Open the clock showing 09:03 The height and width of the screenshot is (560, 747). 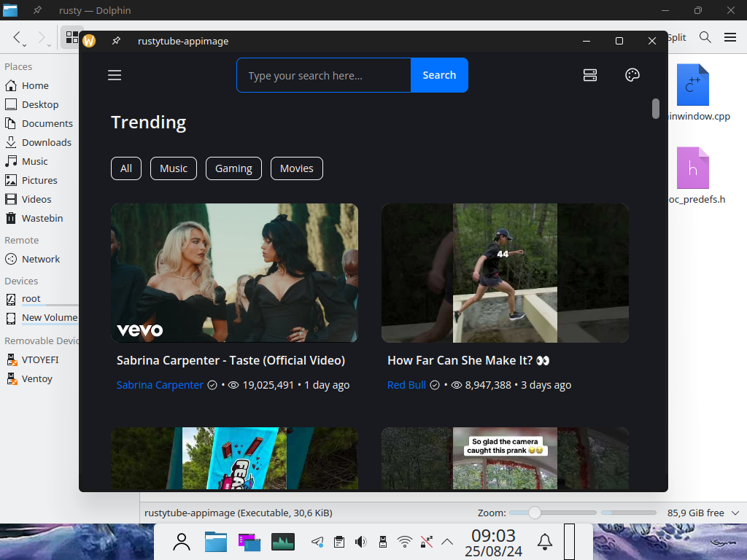click(494, 542)
